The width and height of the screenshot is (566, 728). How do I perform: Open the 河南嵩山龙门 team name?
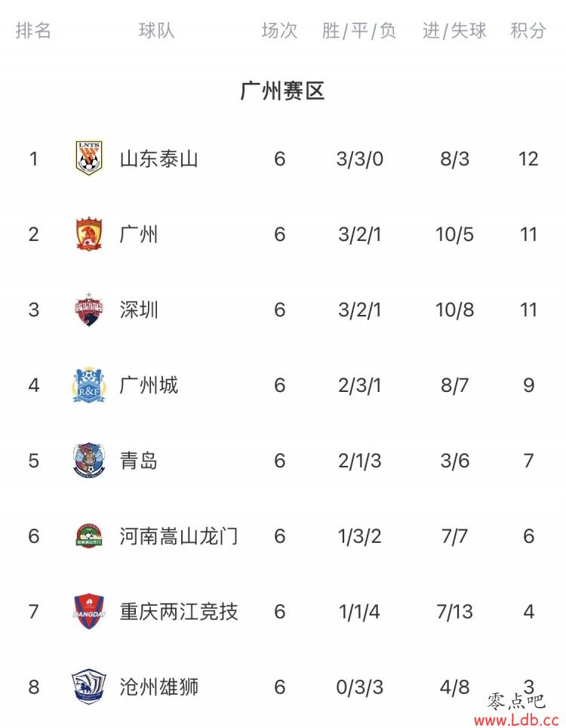click(x=179, y=536)
